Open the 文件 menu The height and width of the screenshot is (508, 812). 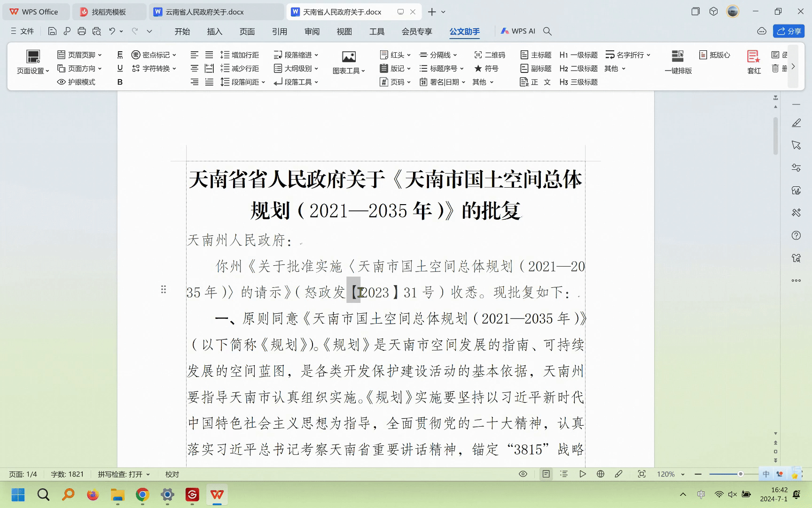click(x=22, y=31)
